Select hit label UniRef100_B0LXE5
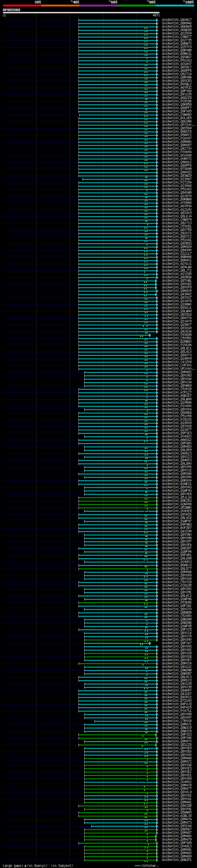Image resolution: width=197 pixels, height=868 pixels. (x=176, y=118)
